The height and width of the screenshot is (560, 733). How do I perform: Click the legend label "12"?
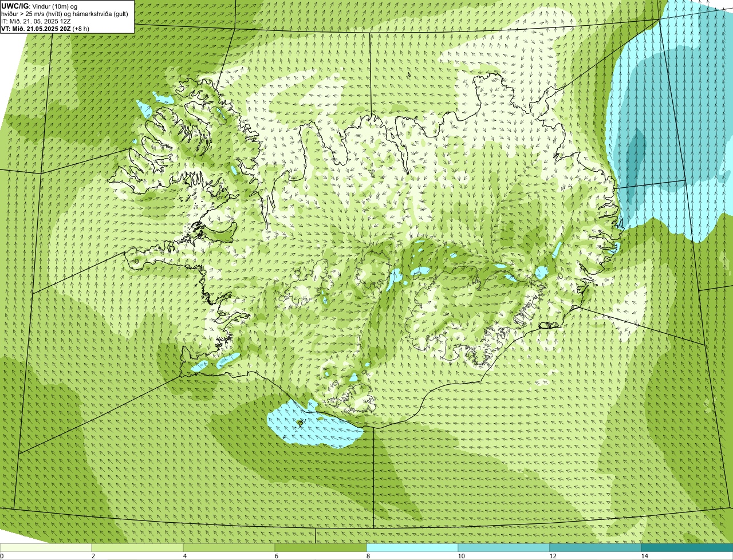553,556
